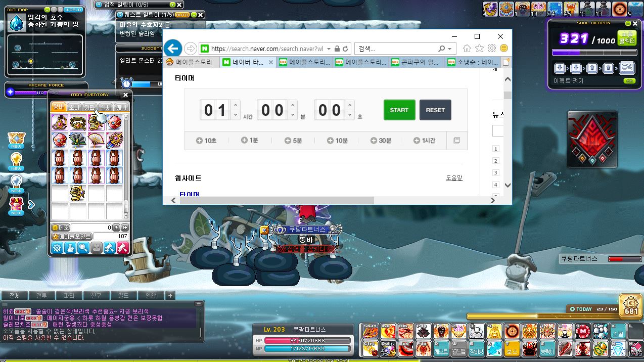Image resolution: width=644 pixels, height=362 pixels.
Task: Click the Hm hotkey skill icon
Action: (x=406, y=331)
